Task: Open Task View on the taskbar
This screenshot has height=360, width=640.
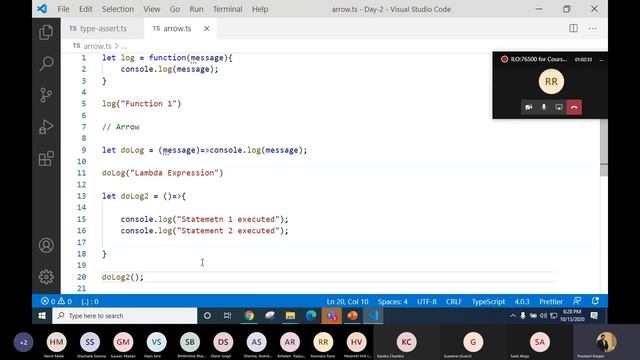Action: pos(228,316)
